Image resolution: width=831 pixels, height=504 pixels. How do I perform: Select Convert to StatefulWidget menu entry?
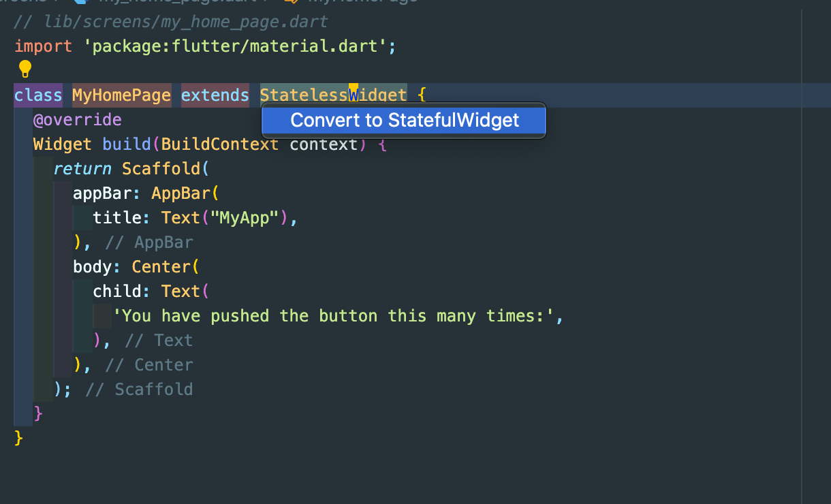click(404, 121)
